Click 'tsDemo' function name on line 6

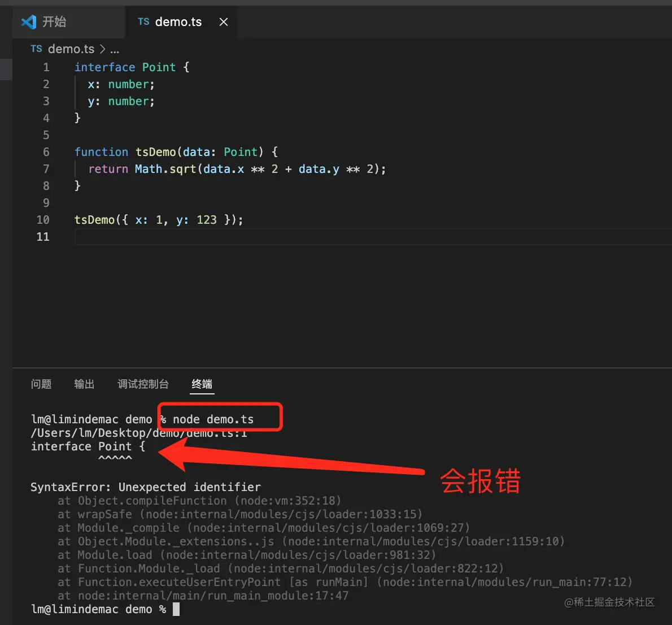point(155,152)
